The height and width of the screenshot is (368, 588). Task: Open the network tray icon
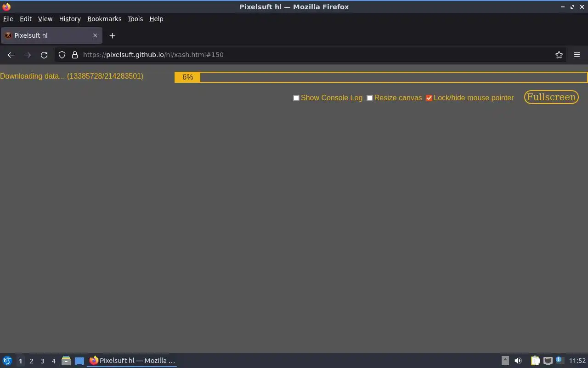pos(548,361)
